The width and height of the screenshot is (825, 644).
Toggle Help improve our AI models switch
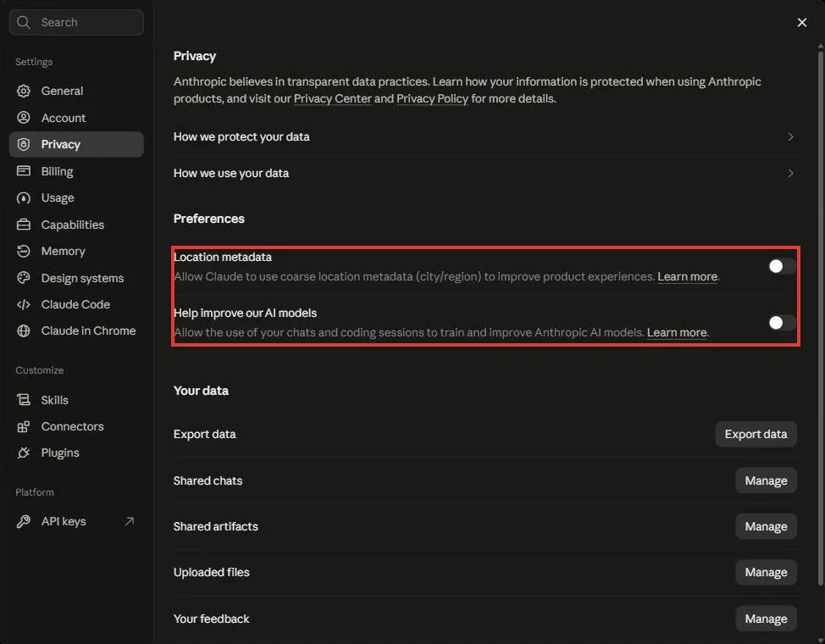[x=782, y=322]
